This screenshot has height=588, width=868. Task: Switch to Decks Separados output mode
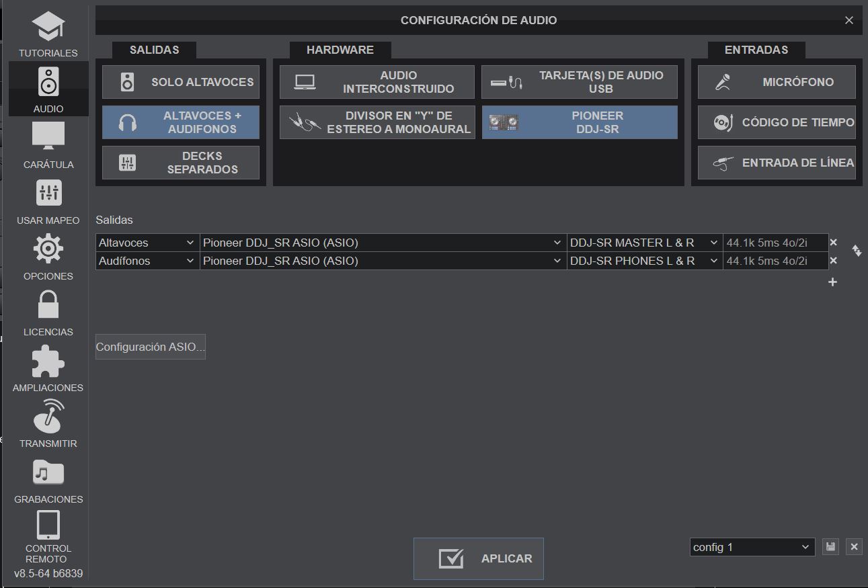181,163
